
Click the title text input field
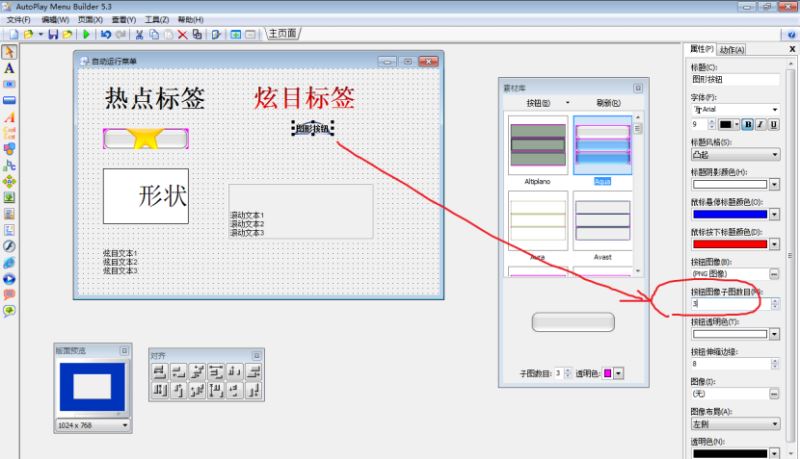click(x=735, y=80)
